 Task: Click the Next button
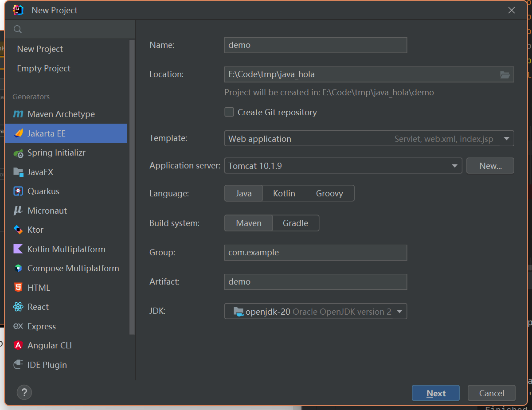[x=436, y=393]
